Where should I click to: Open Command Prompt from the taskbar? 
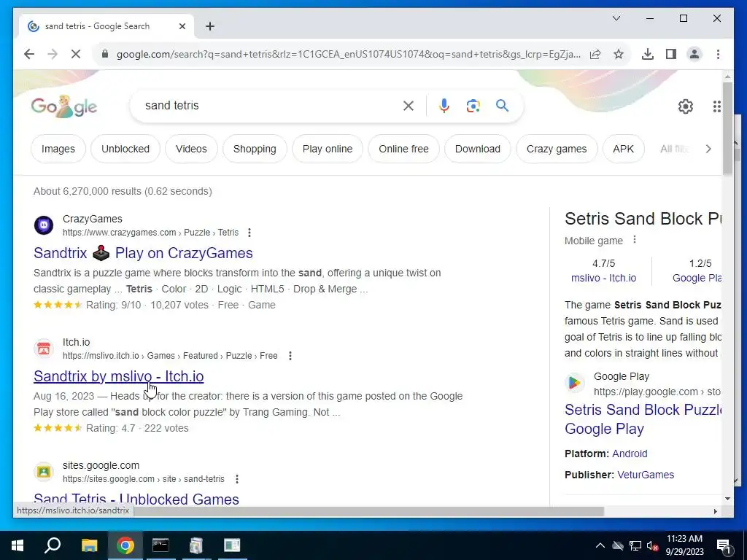[x=160, y=545]
